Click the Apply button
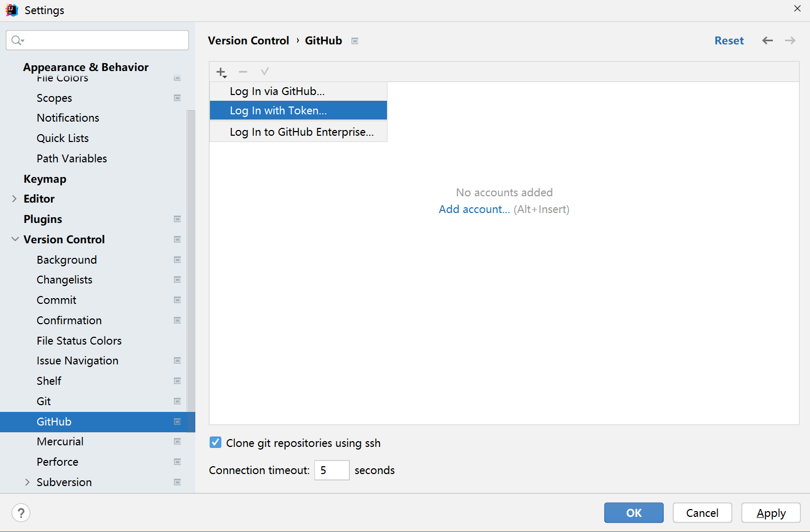Viewport: 810px width, 532px height. 771,513
